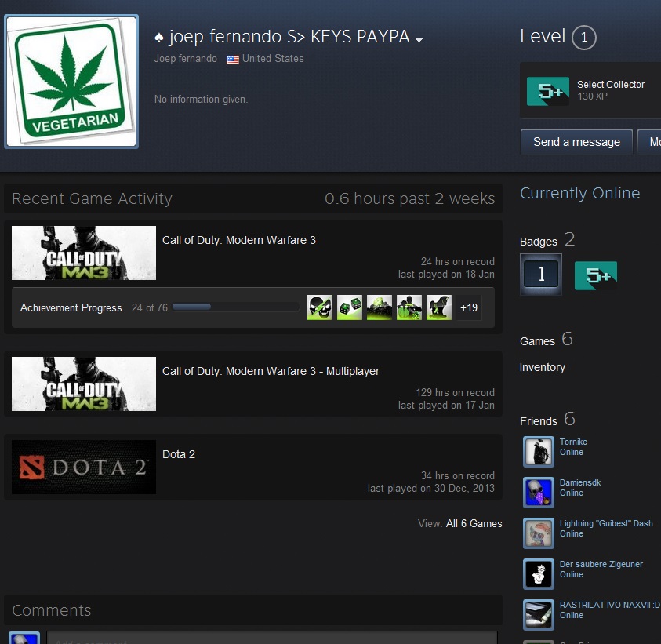Image resolution: width=661 pixels, height=644 pixels.
Task: Open the Select Collector badge icon in level panel
Action: click(547, 91)
